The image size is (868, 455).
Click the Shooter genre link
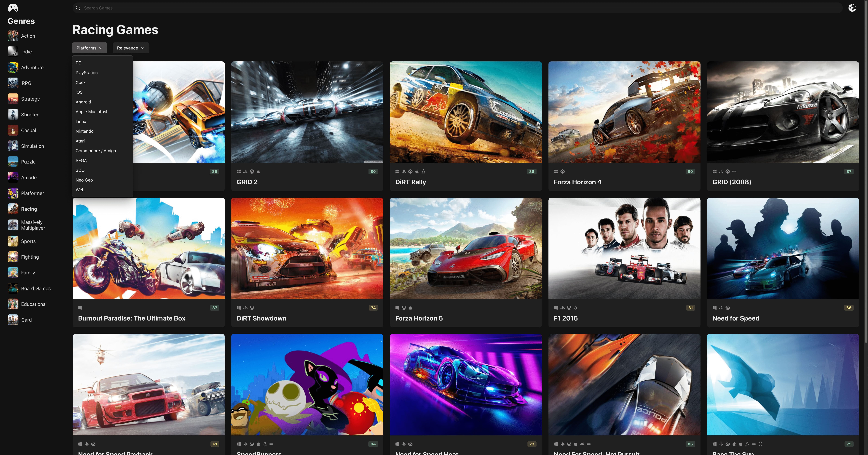click(30, 115)
